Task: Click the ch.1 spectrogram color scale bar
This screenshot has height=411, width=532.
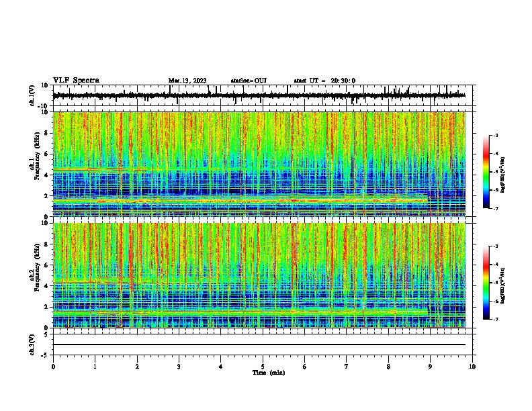Action: point(486,172)
